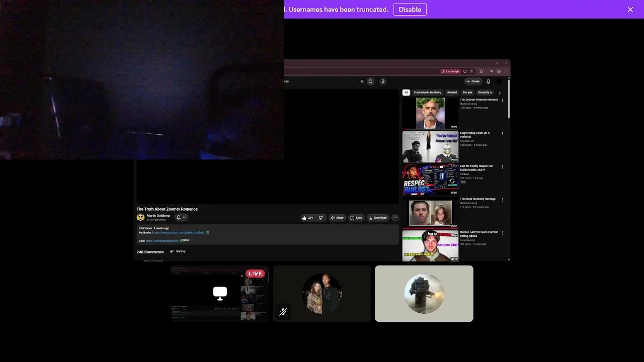
Task: Open the Amazon books link in description
Action: (x=179, y=233)
